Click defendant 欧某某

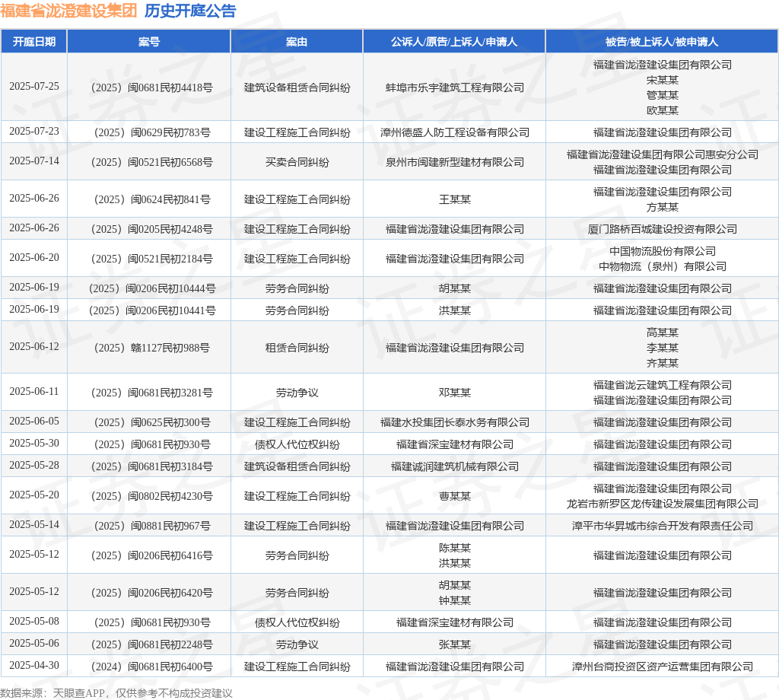coord(663,110)
